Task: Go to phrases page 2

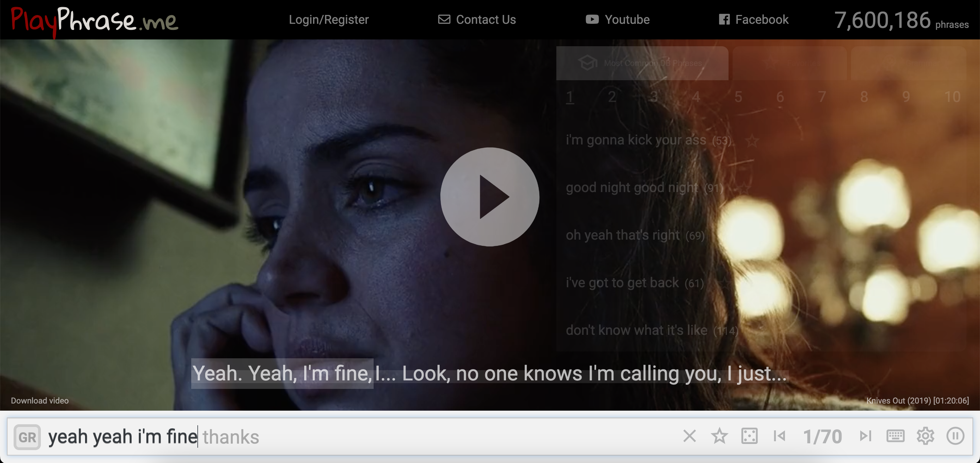Action: pyautogui.click(x=612, y=97)
